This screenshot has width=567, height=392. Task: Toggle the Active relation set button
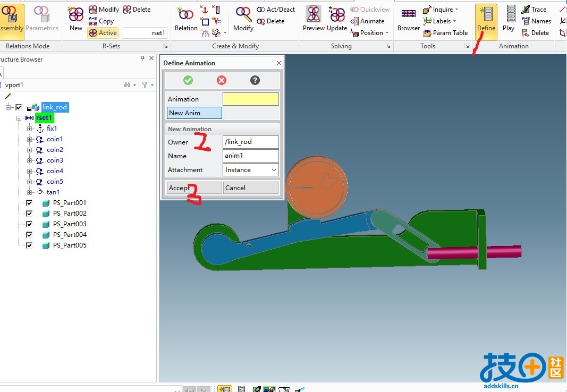coord(103,33)
